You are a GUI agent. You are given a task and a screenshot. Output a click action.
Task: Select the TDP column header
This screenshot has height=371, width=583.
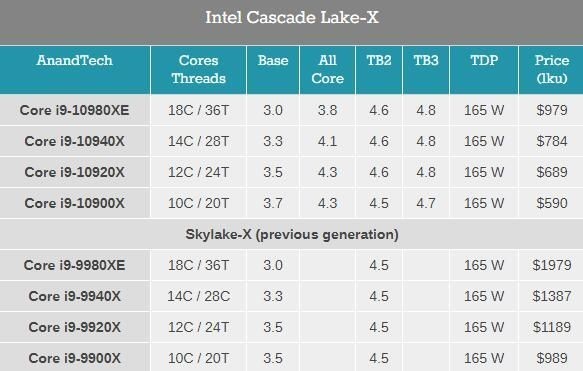(x=484, y=60)
